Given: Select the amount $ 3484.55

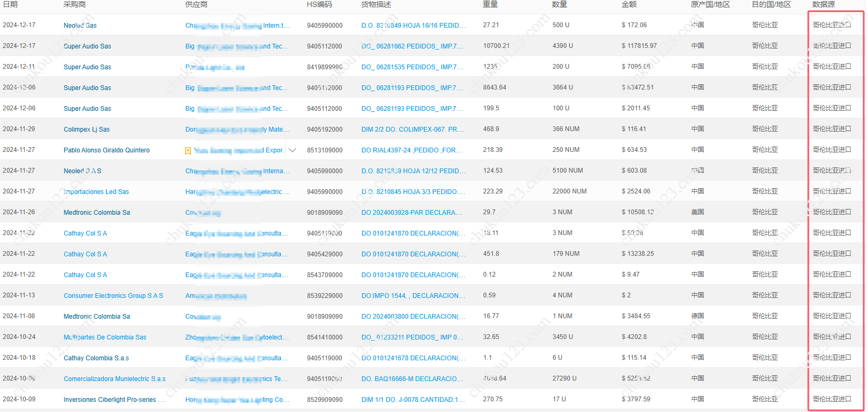Looking at the screenshot, I should (636, 316).
